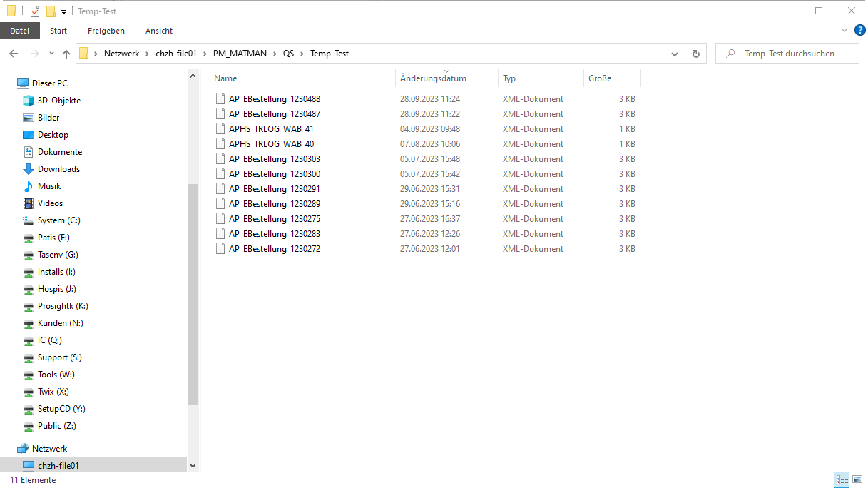
Task: Select Hospis (J:) network drive
Action: [x=57, y=289]
